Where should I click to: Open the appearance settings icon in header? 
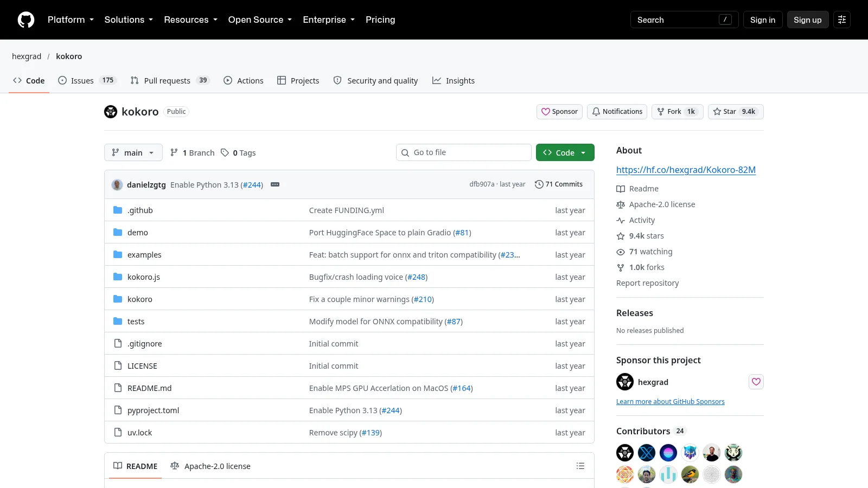click(842, 20)
